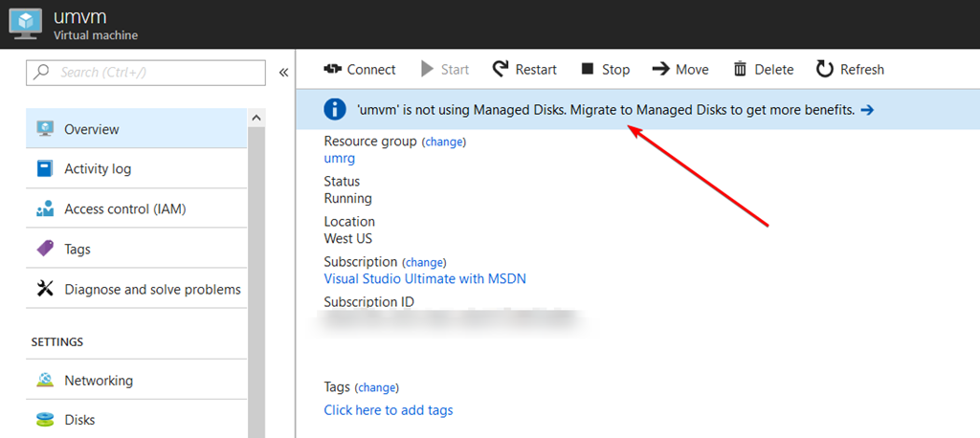Collapse the sidebar with the double chevron
This screenshot has height=438, width=980.
(283, 73)
